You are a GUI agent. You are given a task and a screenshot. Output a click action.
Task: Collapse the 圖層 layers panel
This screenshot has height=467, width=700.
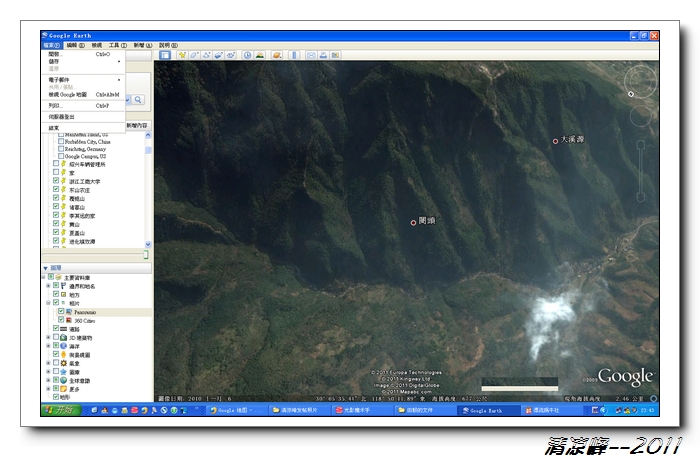pyautogui.click(x=45, y=268)
